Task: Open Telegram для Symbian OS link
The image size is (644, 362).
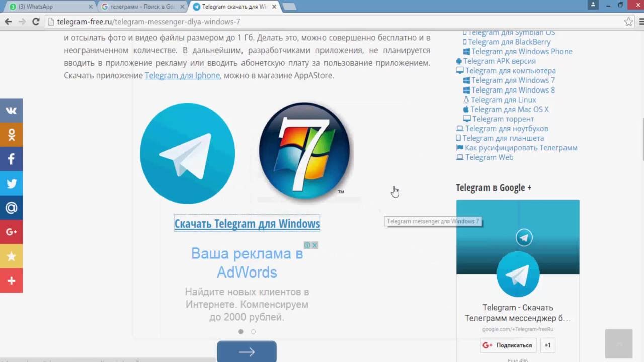Action: pos(511,33)
